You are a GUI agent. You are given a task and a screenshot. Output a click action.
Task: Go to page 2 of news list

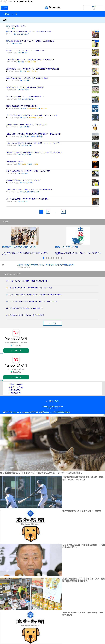pyautogui.click(x=48, y=212)
